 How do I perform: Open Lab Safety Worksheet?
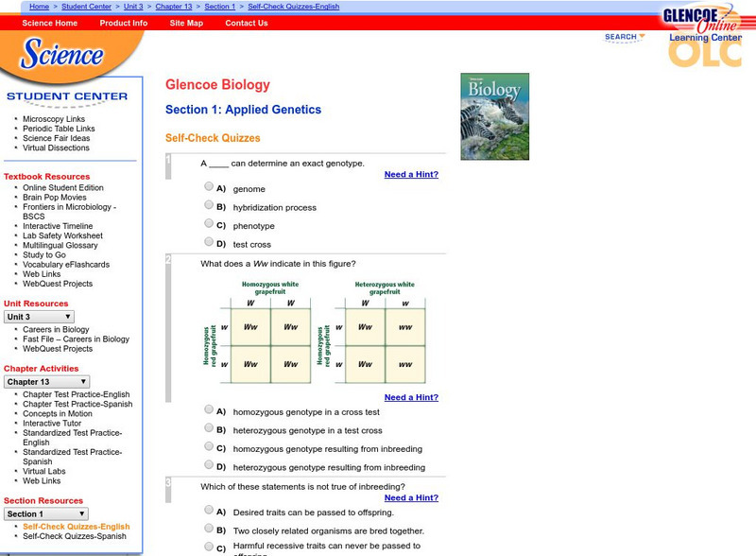62,235
